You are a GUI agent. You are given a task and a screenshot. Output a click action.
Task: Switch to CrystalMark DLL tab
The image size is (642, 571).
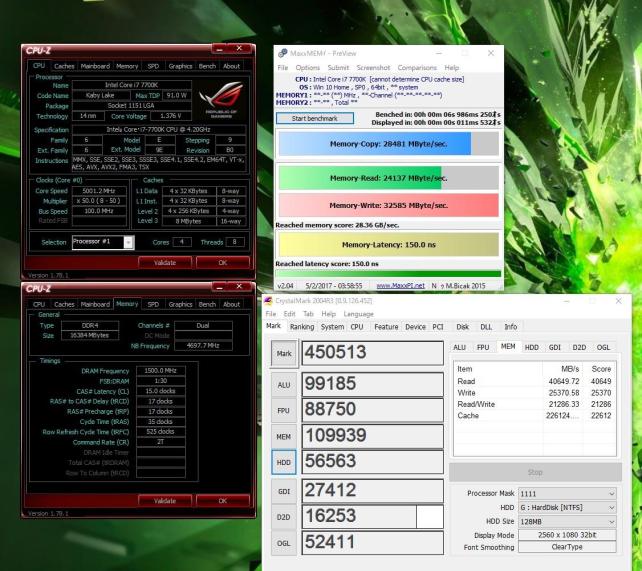(486, 327)
